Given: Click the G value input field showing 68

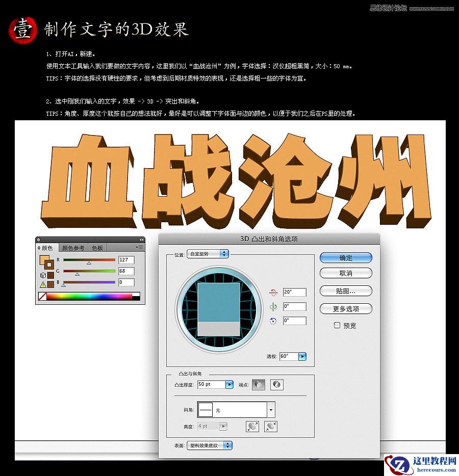Looking at the screenshot, I should (x=126, y=271).
